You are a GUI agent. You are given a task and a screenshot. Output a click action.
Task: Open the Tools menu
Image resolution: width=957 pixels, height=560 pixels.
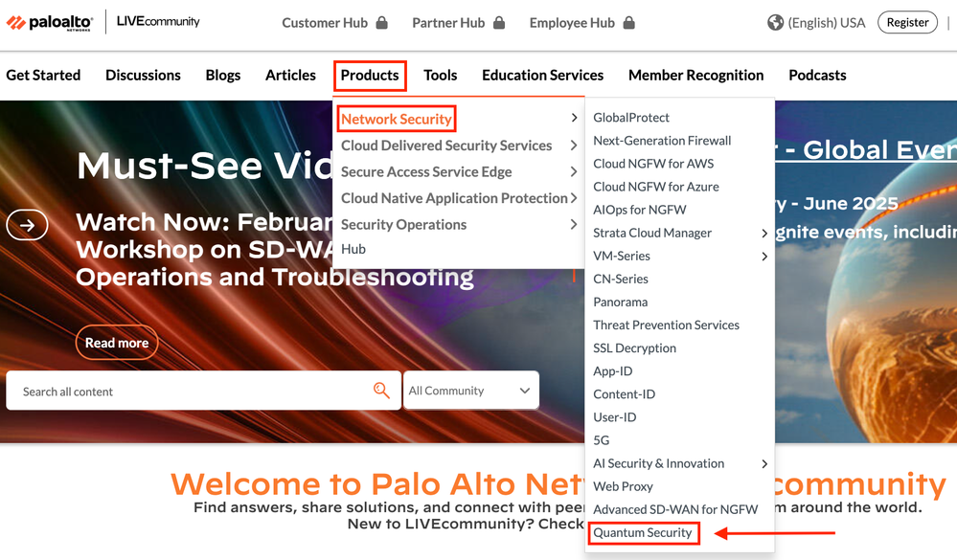(x=440, y=75)
